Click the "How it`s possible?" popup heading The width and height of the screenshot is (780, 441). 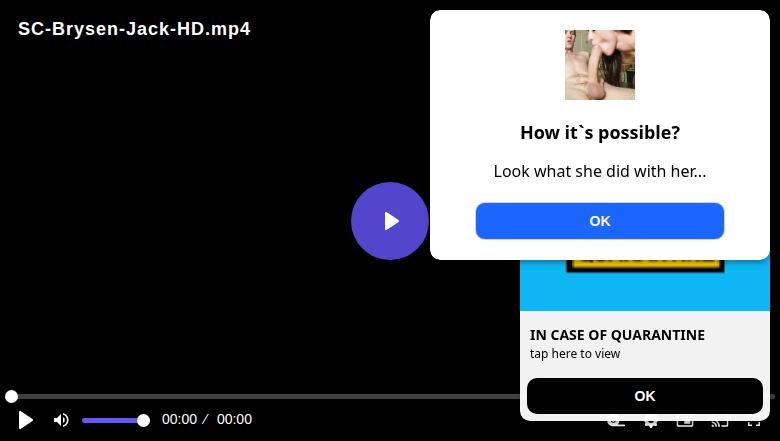pos(600,133)
